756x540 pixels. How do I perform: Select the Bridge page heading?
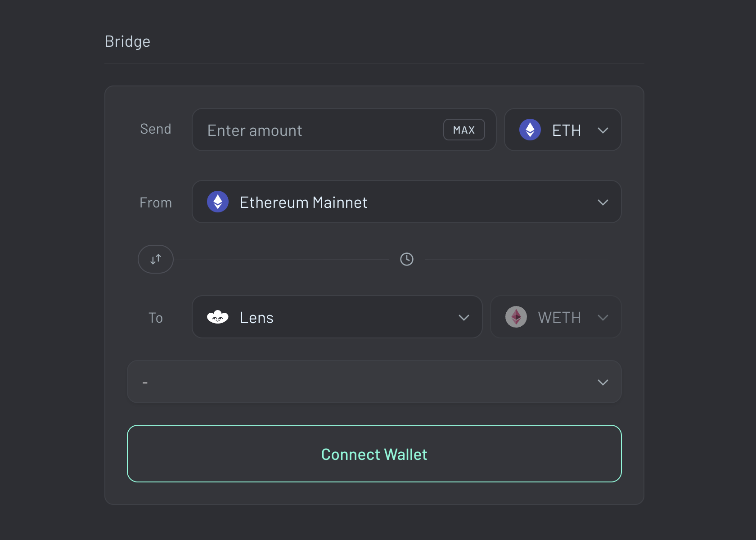[127, 41]
